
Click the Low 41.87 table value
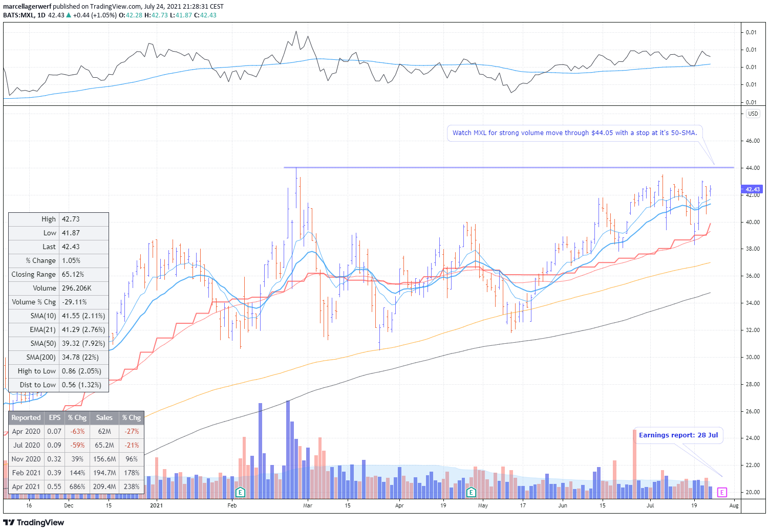tap(71, 233)
